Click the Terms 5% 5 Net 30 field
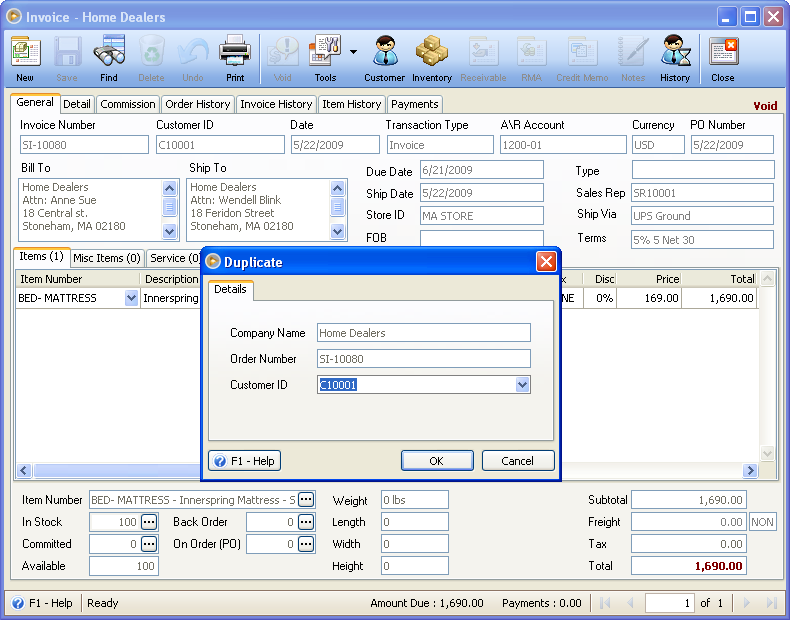Viewport: 790px width, 620px height. (702, 240)
